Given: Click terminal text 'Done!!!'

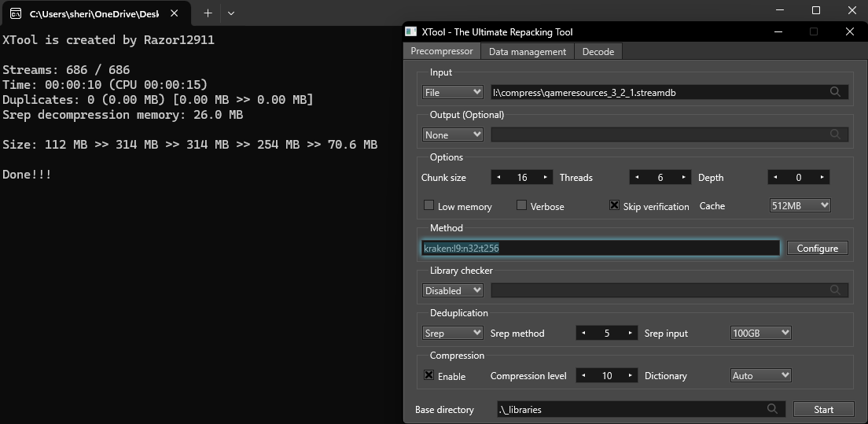Looking at the screenshot, I should 27,175.
